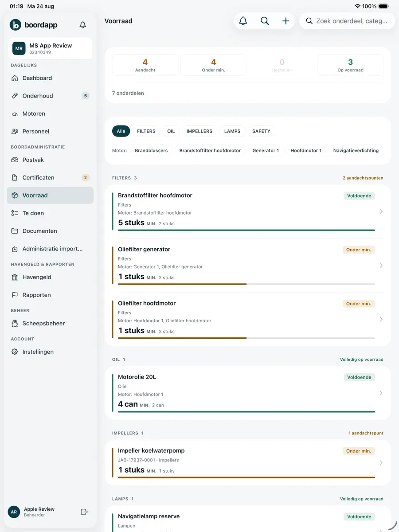This screenshot has height=532, width=399.
Task: Go to Onderhoud section
Action: coord(50,96)
